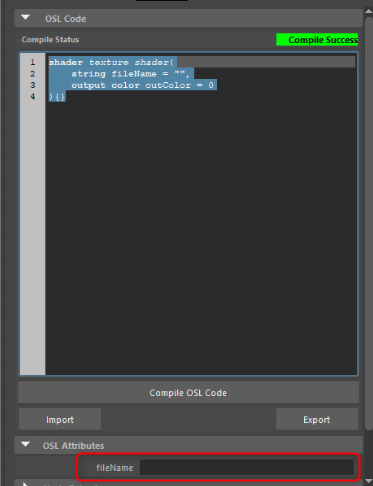The height and width of the screenshot is (486, 373).
Task: Click code line 'string fileName = "",'
Action: (130, 74)
